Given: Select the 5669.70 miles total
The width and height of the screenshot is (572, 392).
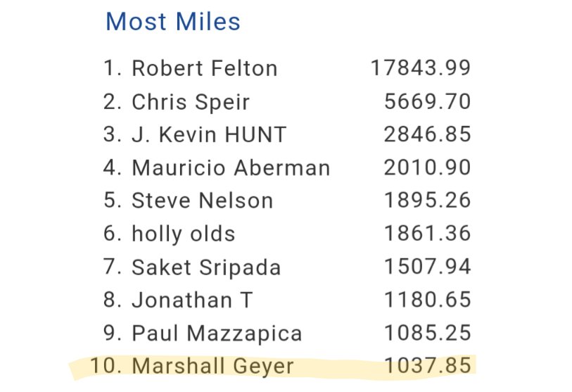Looking at the screenshot, I should (x=427, y=101).
